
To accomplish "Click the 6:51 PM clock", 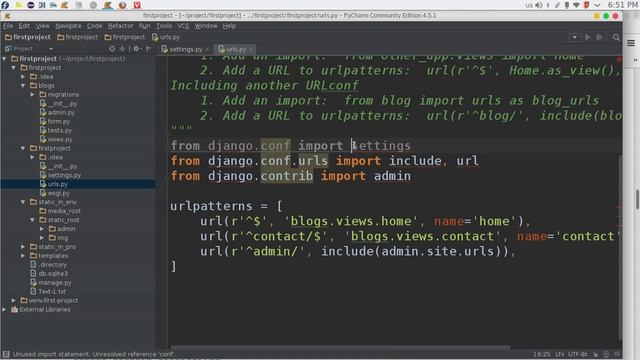I will [622, 5].
